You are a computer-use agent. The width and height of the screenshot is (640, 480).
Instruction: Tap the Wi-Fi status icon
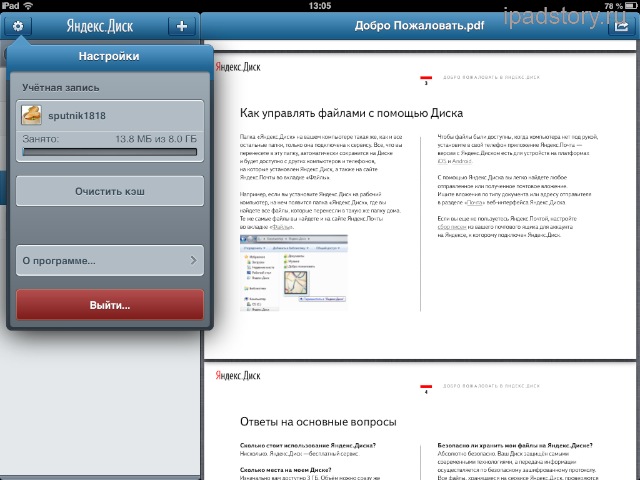pos(28,6)
